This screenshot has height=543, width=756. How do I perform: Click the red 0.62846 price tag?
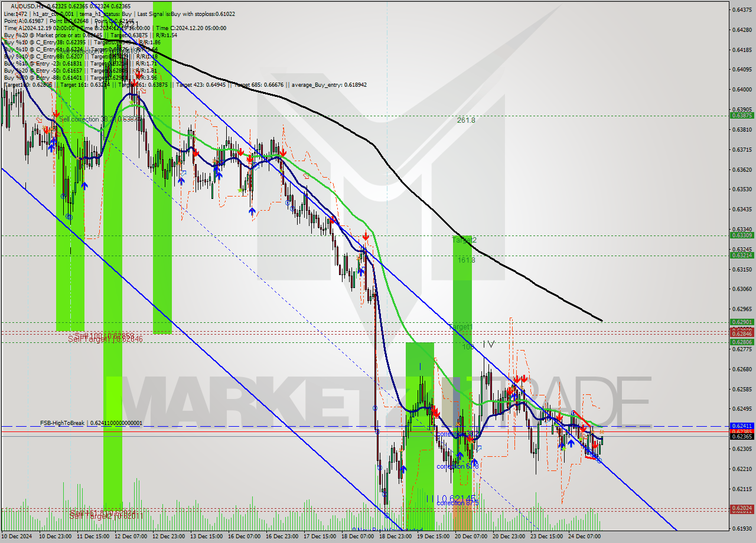tap(742, 333)
